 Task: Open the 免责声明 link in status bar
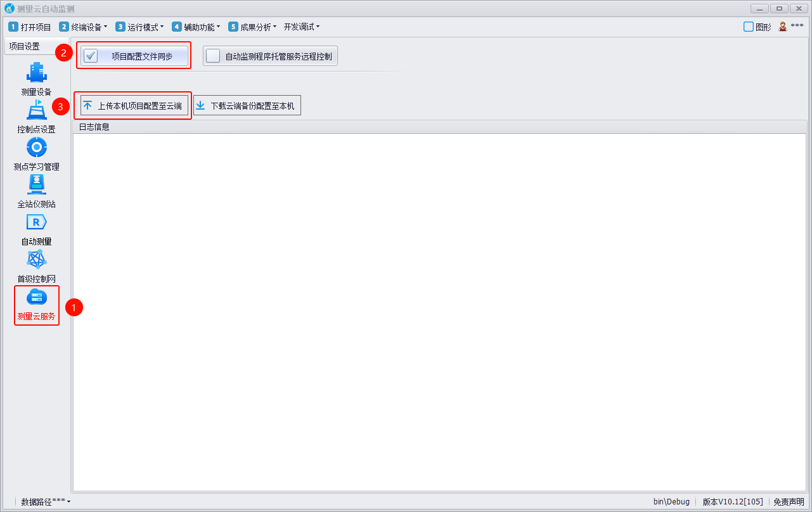pyautogui.click(x=789, y=502)
